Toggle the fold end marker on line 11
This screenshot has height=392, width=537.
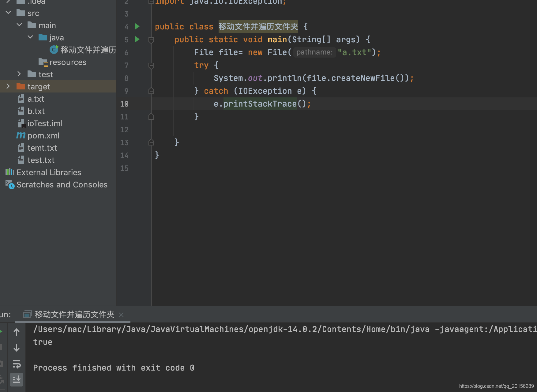(151, 117)
